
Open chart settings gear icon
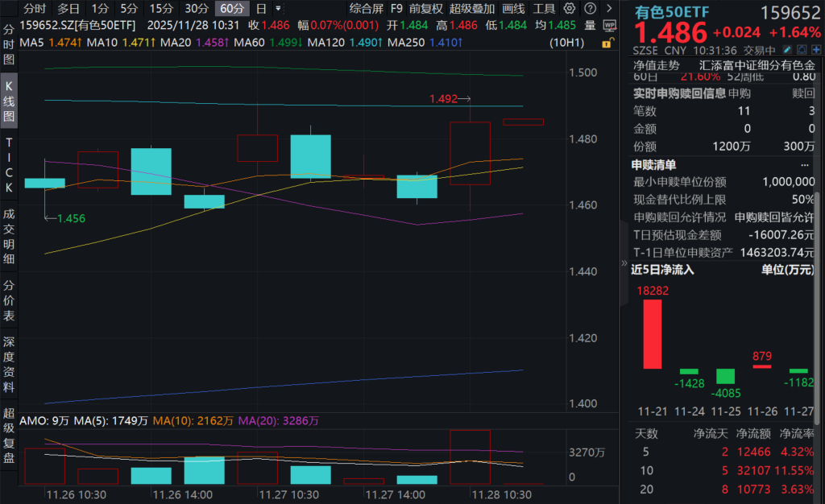pyautogui.click(x=570, y=9)
